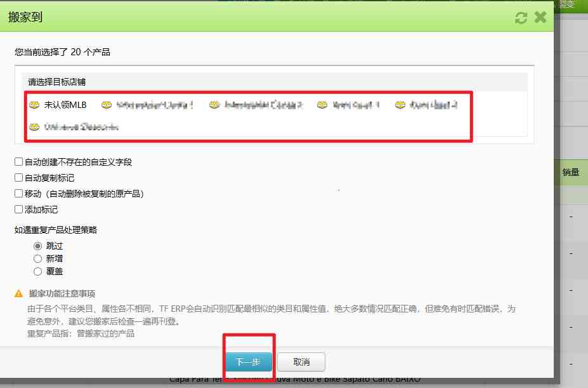Pick the 覆盖 radio button
Screen dimensions: 588x388
tap(37, 271)
